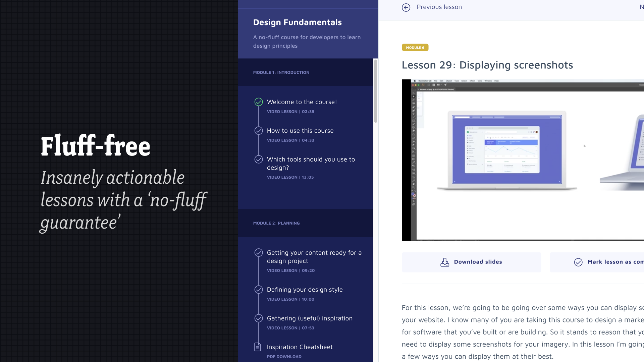
Task: Click the back arrow icon beside Previous lesson
Action: click(x=406, y=7)
